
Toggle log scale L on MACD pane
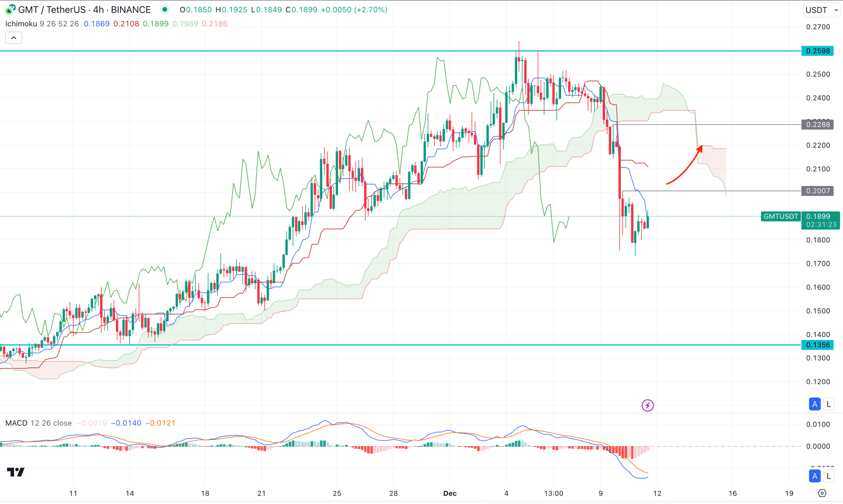829,476
